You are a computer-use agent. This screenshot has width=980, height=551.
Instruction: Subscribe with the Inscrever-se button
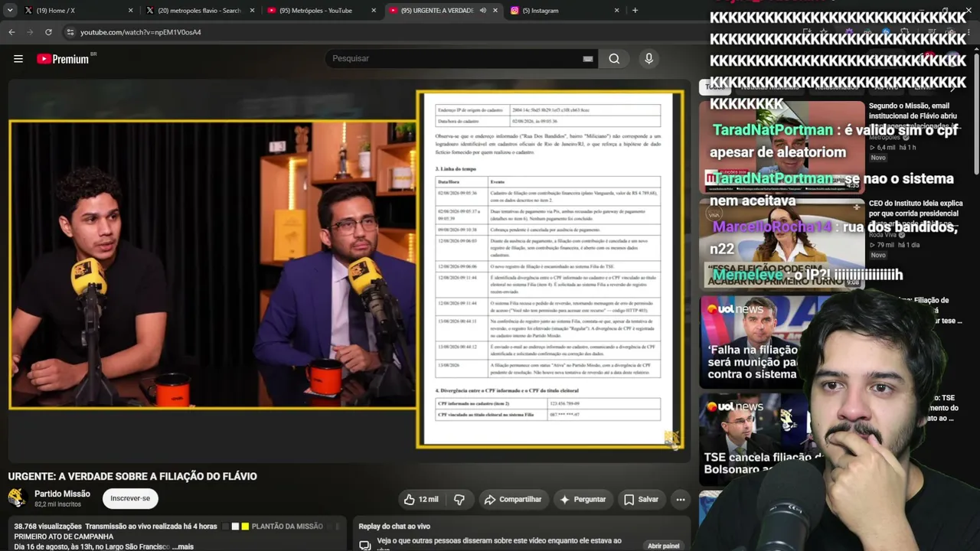(x=130, y=498)
